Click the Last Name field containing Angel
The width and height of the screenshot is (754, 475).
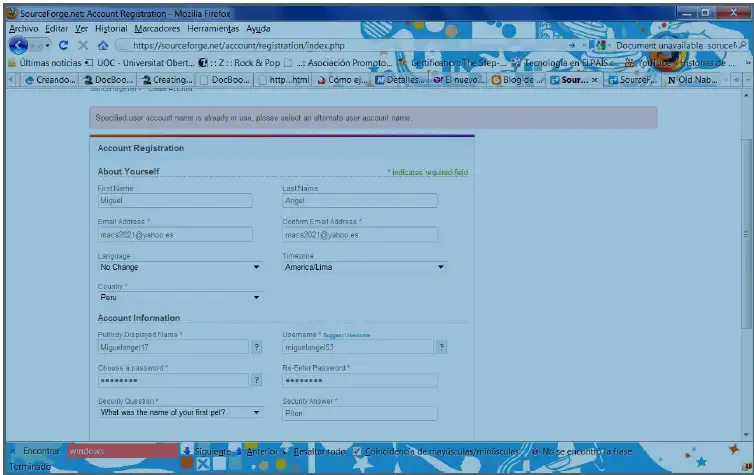[x=360, y=200]
